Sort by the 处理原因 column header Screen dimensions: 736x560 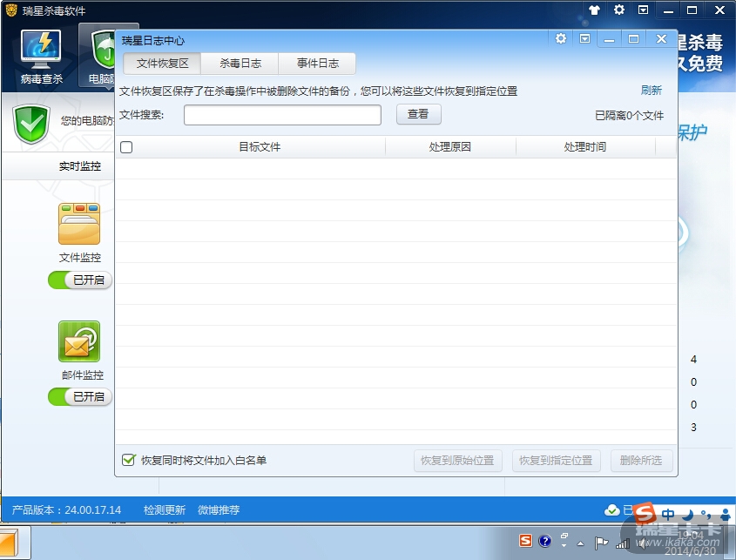449,147
